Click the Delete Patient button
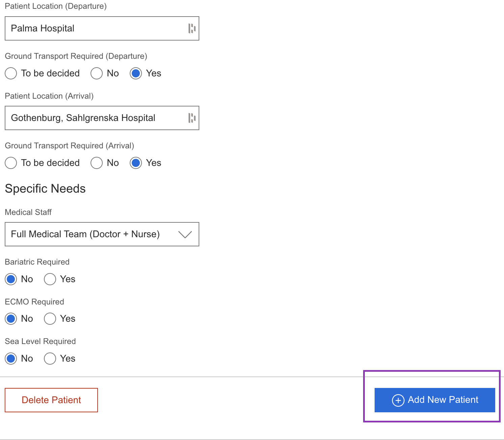The image size is (504, 440). (x=51, y=400)
